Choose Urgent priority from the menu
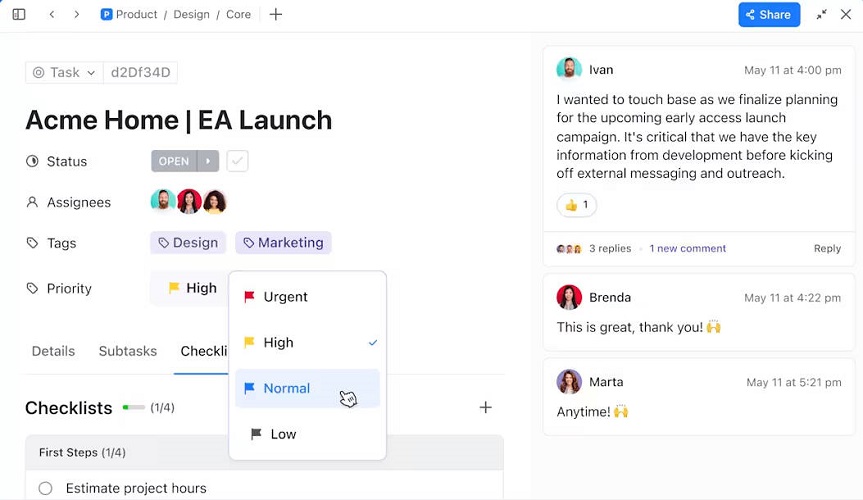The width and height of the screenshot is (863, 500). [x=307, y=297]
